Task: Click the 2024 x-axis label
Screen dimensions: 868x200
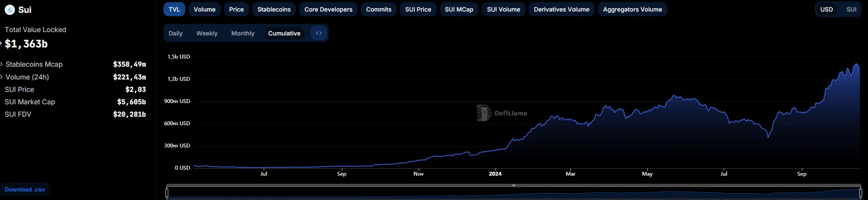Action: coord(495,174)
